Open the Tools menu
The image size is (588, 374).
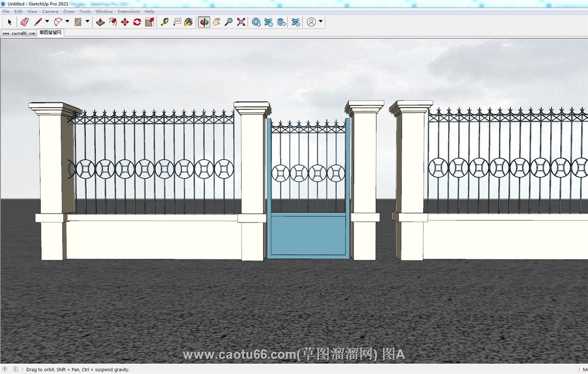85,11
